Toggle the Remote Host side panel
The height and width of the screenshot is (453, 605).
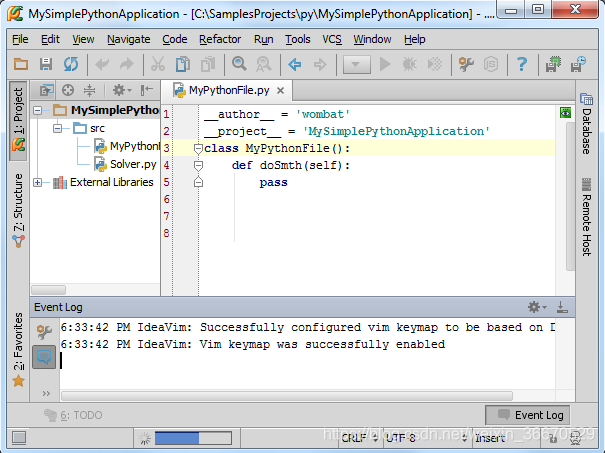(586, 217)
